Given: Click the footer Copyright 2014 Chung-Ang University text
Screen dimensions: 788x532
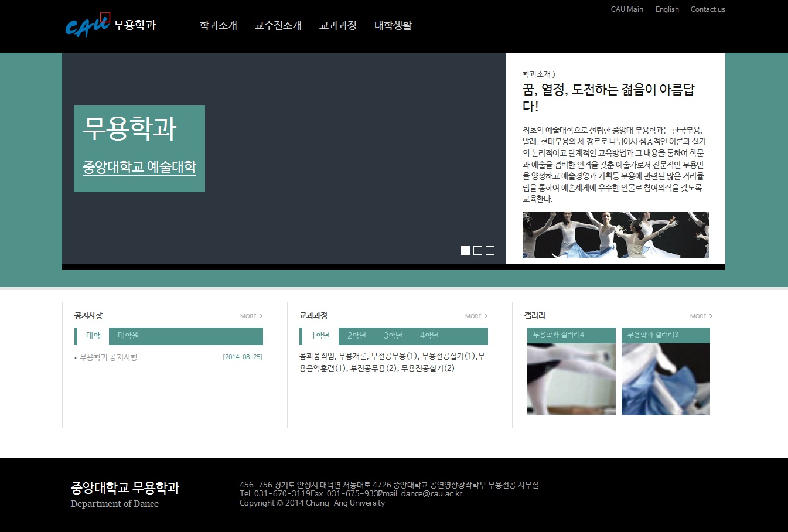Looking at the screenshot, I should click(x=312, y=503).
